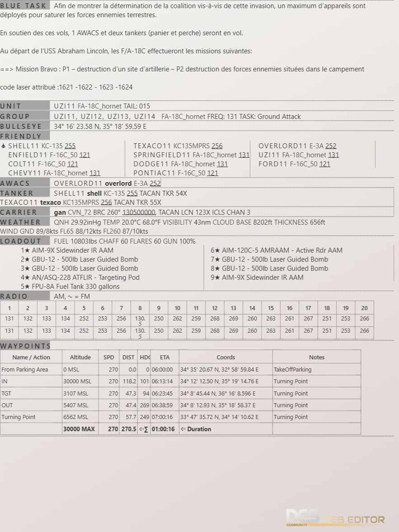Click the ETA column header
The width and height of the screenshot is (399, 532).
coord(165,357)
